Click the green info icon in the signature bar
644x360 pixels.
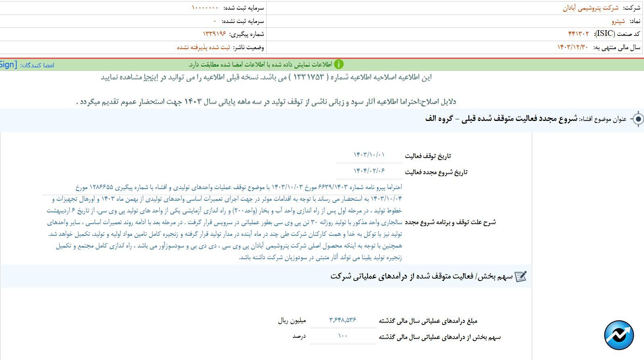click(x=339, y=65)
